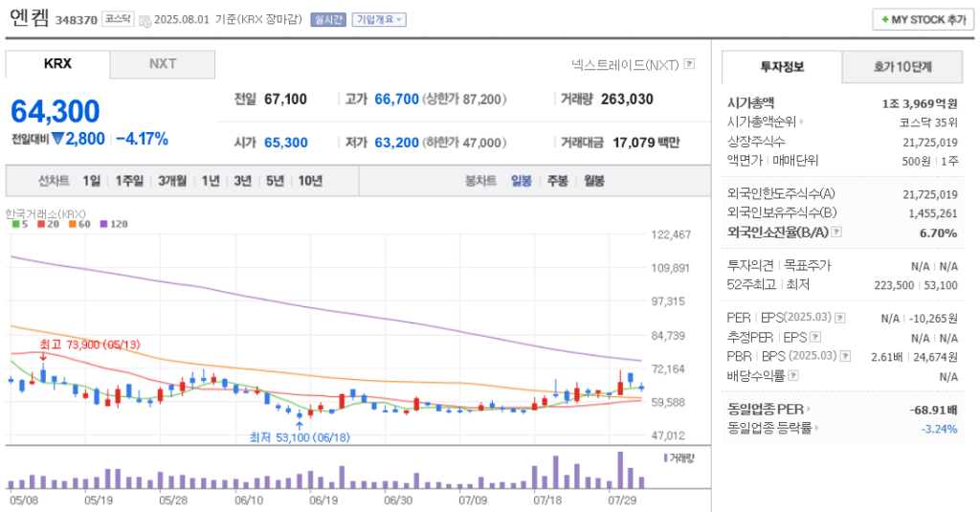The width and height of the screenshot is (980, 512).
Task: Select the 1년 line chart period
Action: click(211, 181)
